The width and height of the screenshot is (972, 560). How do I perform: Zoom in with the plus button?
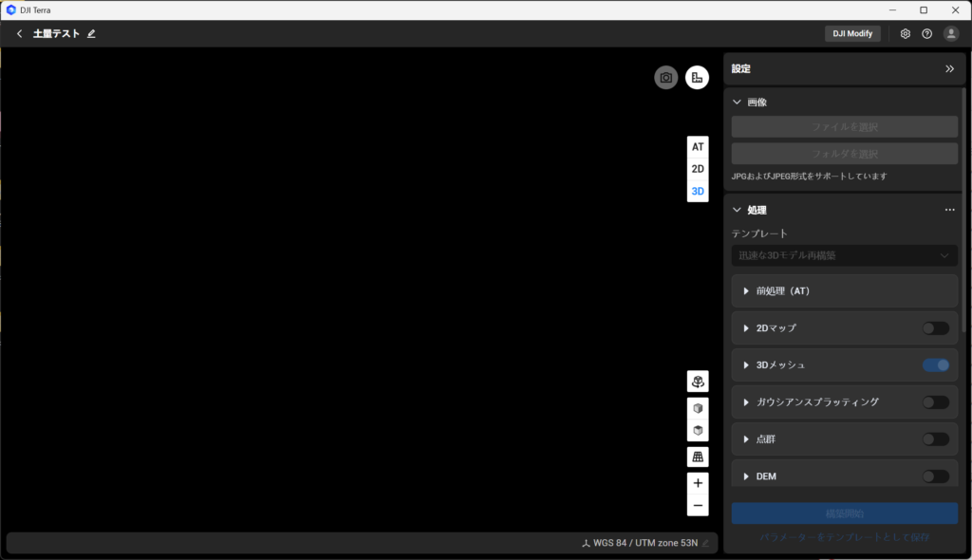(x=698, y=482)
